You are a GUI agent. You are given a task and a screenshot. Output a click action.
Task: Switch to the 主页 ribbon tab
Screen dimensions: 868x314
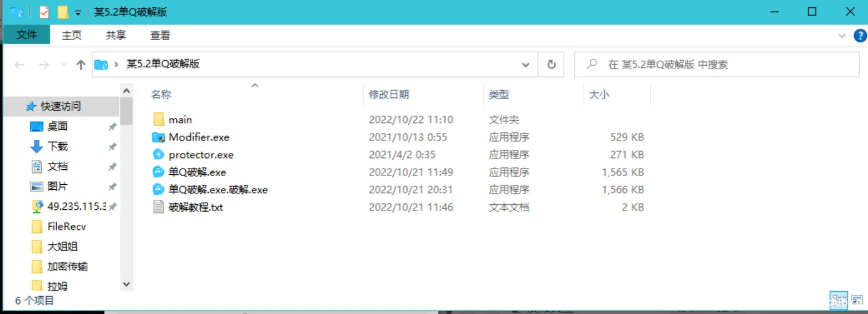point(72,35)
